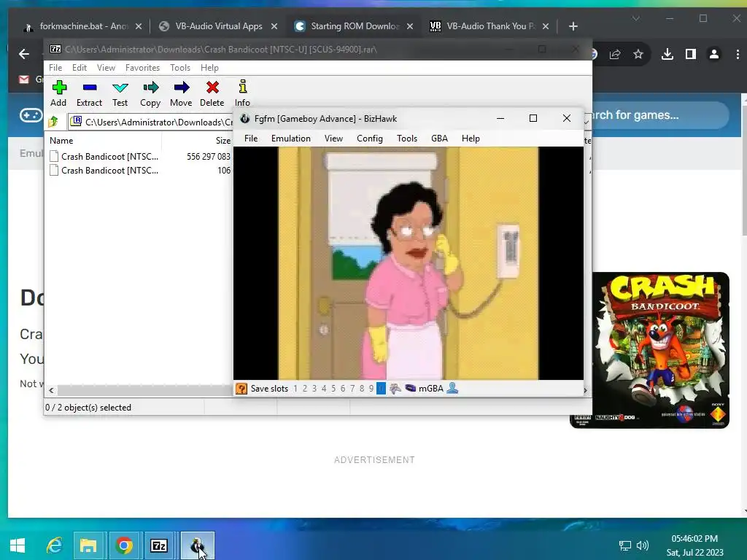Open BizHawk View menu

click(333, 139)
